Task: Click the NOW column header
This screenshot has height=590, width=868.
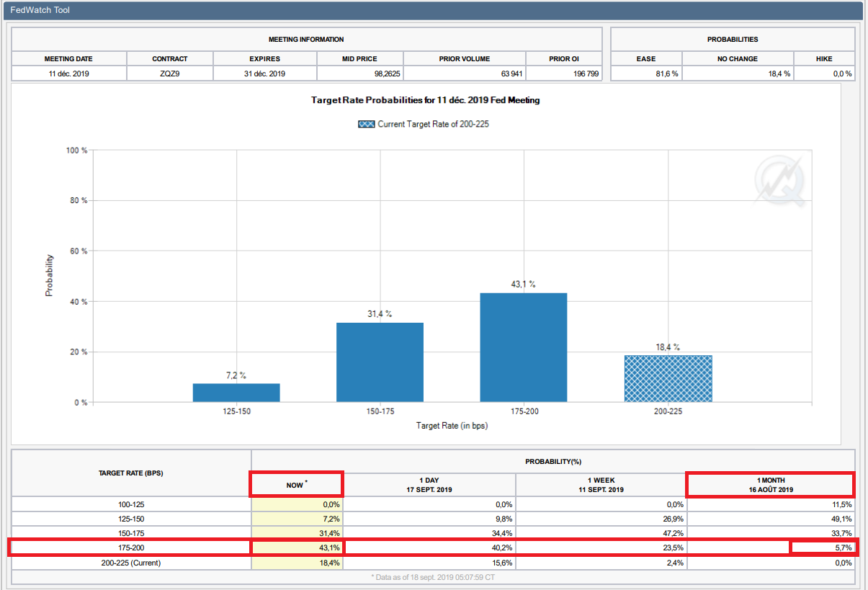Action: [x=296, y=485]
